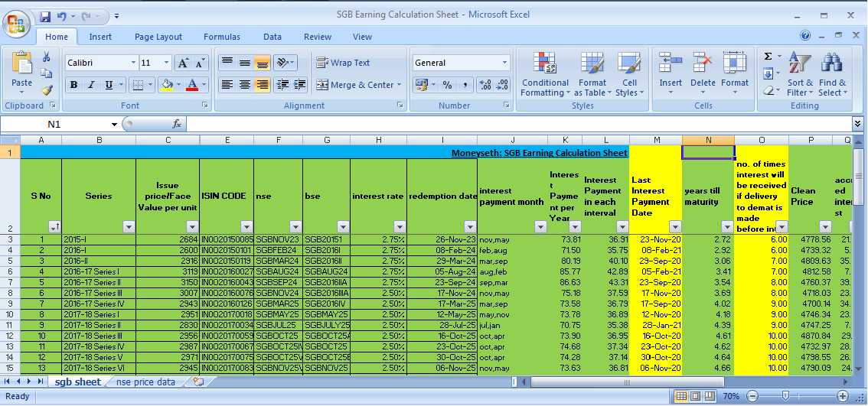The image size is (868, 406).
Task: Switch to Page Layout view in status bar
Action: 695,396
